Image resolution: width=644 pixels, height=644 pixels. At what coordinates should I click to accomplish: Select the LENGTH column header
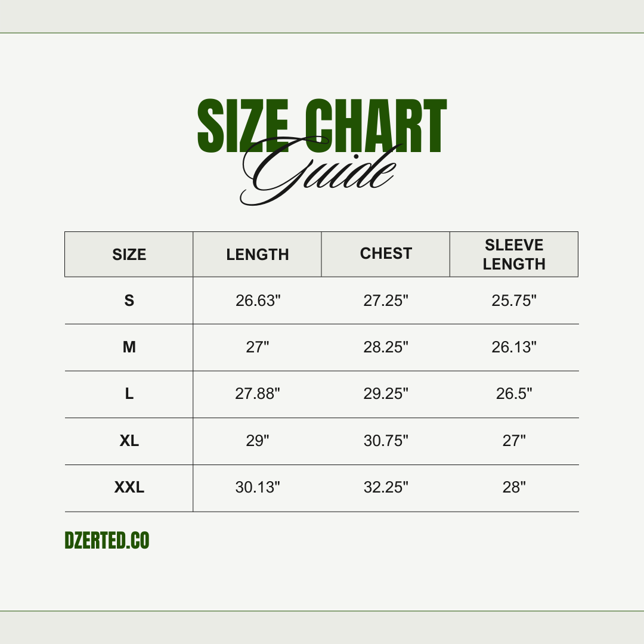click(x=258, y=255)
